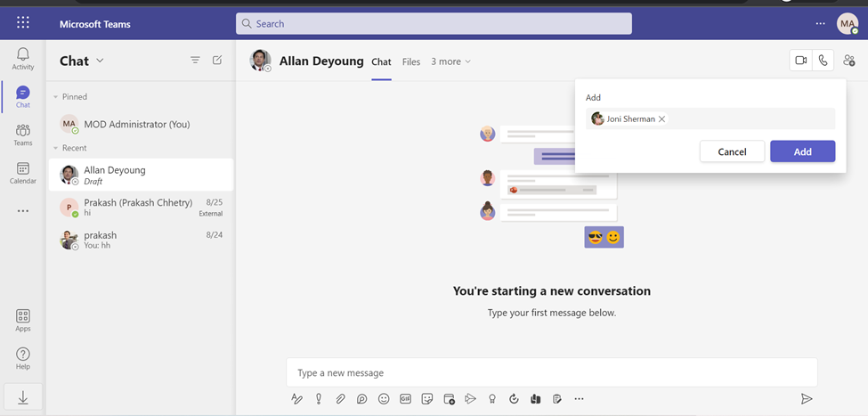This screenshot has width=868, height=416.
Task: Click the Add people input field
Action: pos(710,119)
